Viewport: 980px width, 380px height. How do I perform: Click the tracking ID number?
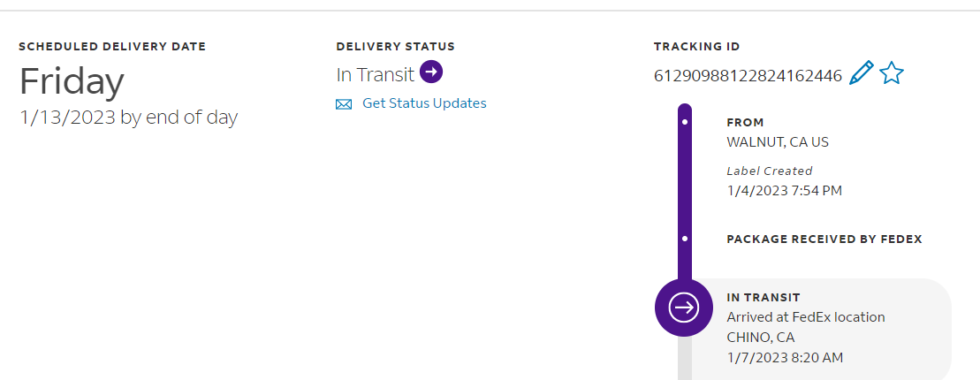748,76
